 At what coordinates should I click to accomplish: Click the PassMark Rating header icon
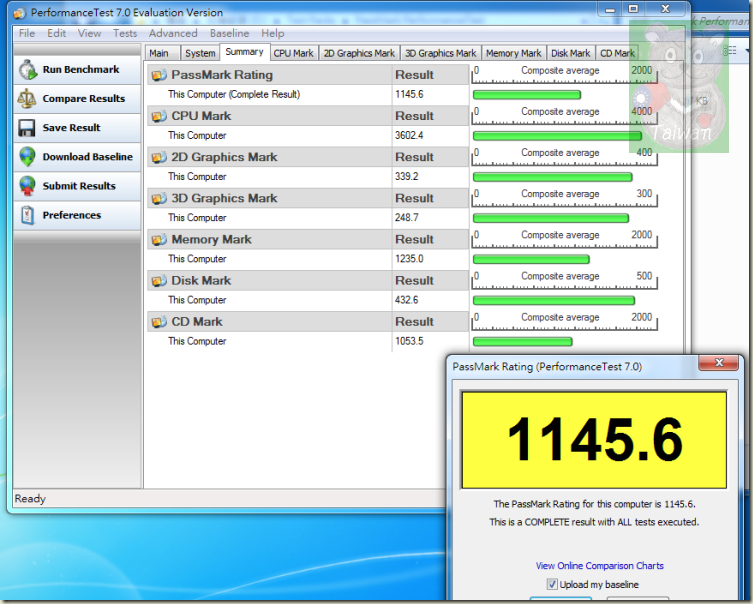(159, 75)
